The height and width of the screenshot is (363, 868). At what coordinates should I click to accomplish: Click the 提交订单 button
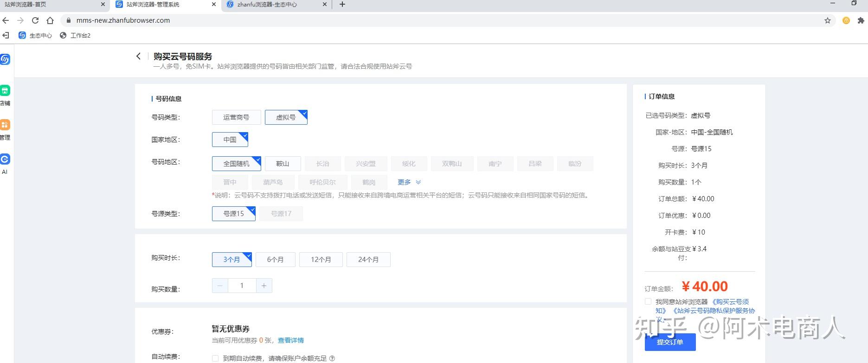[670, 342]
